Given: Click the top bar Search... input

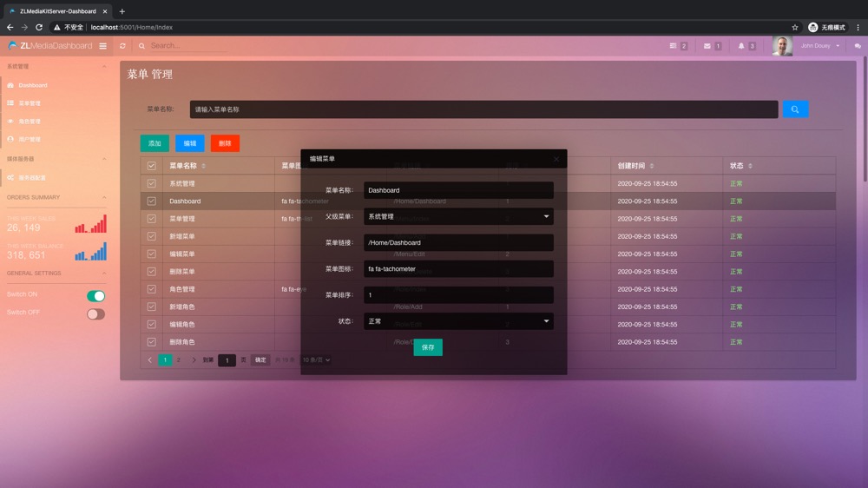Looking at the screenshot, I should click(x=188, y=46).
